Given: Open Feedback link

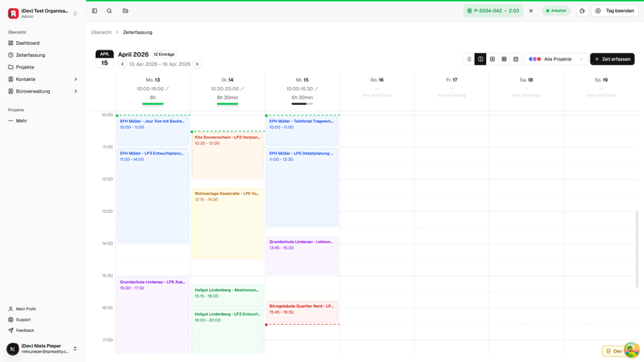Looking at the screenshot, I should (25, 330).
